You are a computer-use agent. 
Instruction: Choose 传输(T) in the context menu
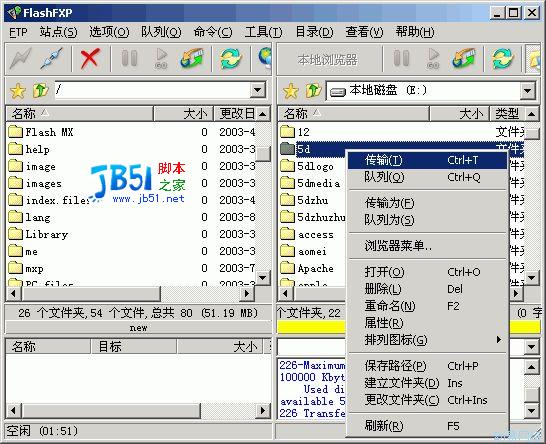pyautogui.click(x=427, y=160)
